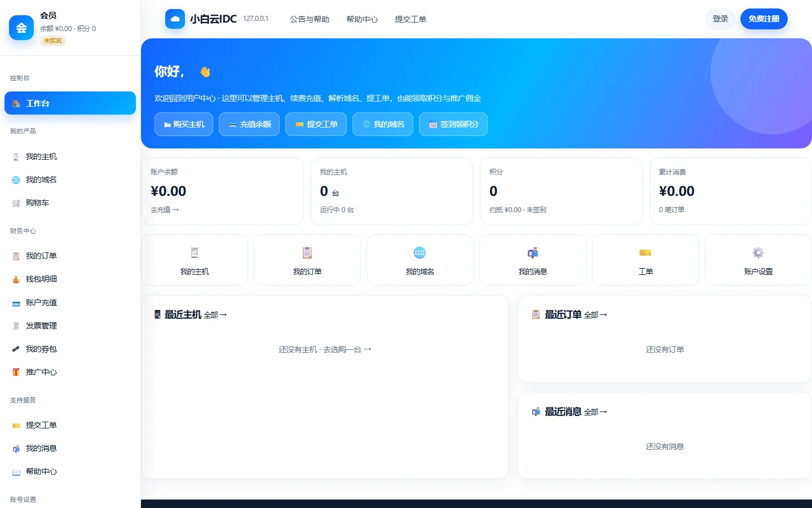Click the 小白云IDC cloud logo icon
Image resolution: width=812 pixels, height=508 pixels.
coord(175,19)
